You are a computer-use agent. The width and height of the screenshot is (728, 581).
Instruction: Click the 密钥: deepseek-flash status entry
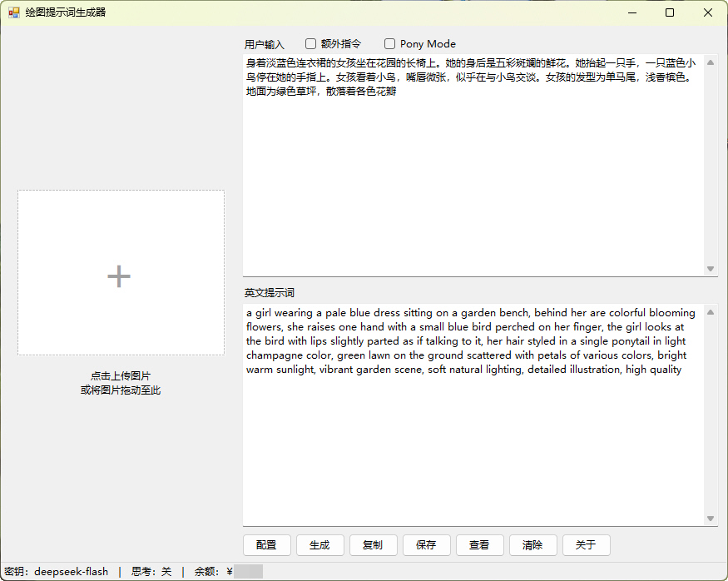pyautogui.click(x=57, y=571)
